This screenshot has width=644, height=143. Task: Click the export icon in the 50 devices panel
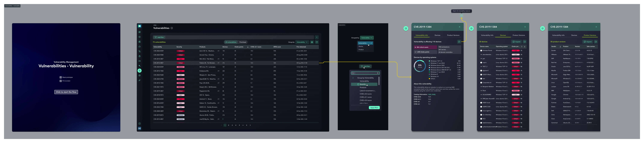pyautogui.click(x=525, y=42)
